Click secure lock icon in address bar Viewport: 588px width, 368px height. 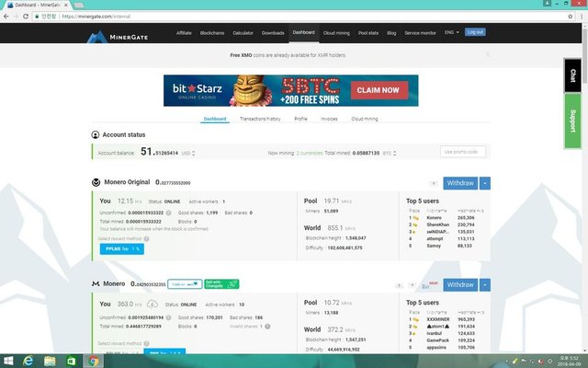coord(37,17)
